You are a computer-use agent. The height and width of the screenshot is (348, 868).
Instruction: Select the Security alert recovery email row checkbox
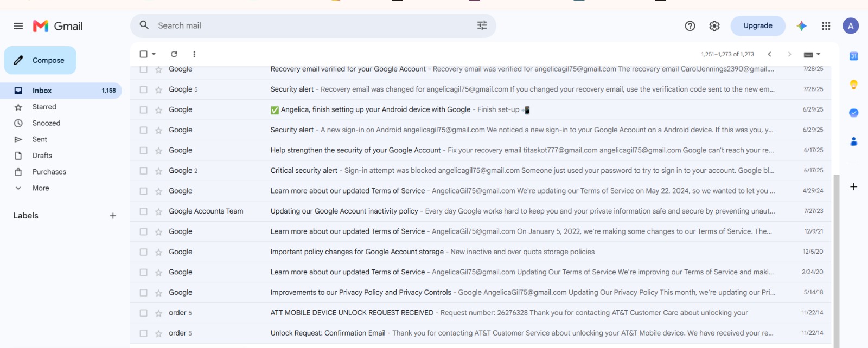[143, 89]
